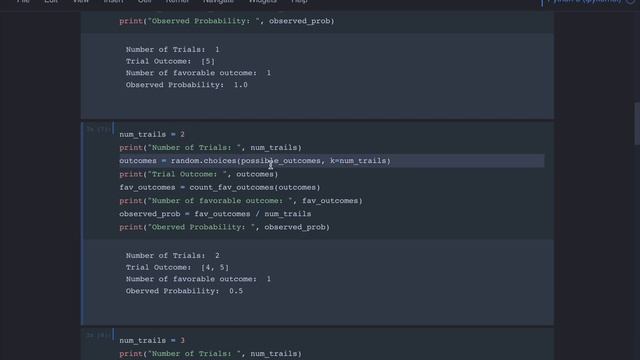Image resolution: width=640 pixels, height=360 pixels.
Task: Click the In [8] cell prompt
Action: click(x=98, y=336)
